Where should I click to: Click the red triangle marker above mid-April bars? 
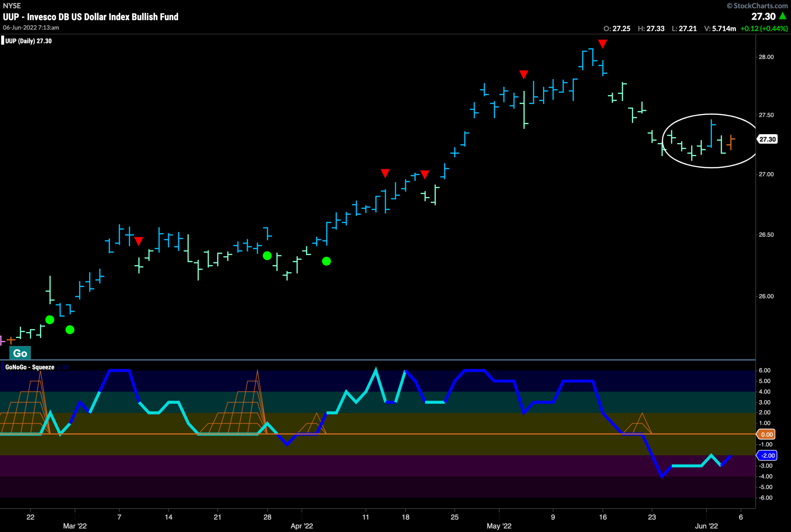click(x=385, y=173)
